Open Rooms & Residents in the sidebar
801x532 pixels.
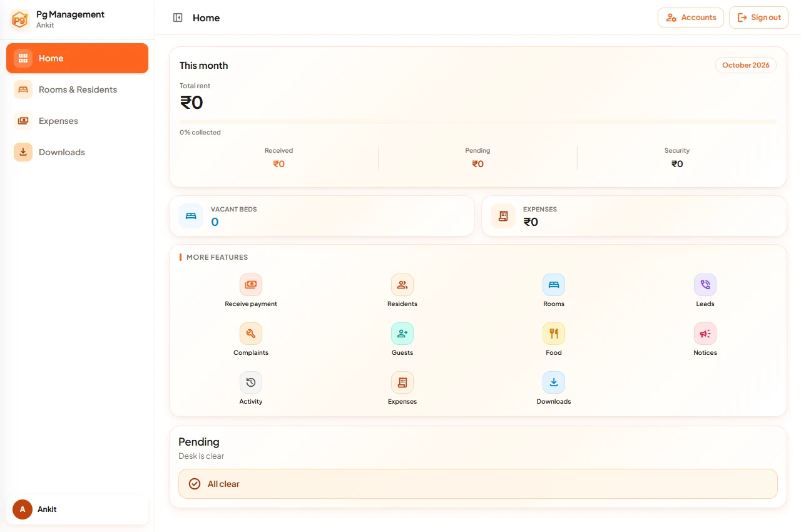click(78, 90)
